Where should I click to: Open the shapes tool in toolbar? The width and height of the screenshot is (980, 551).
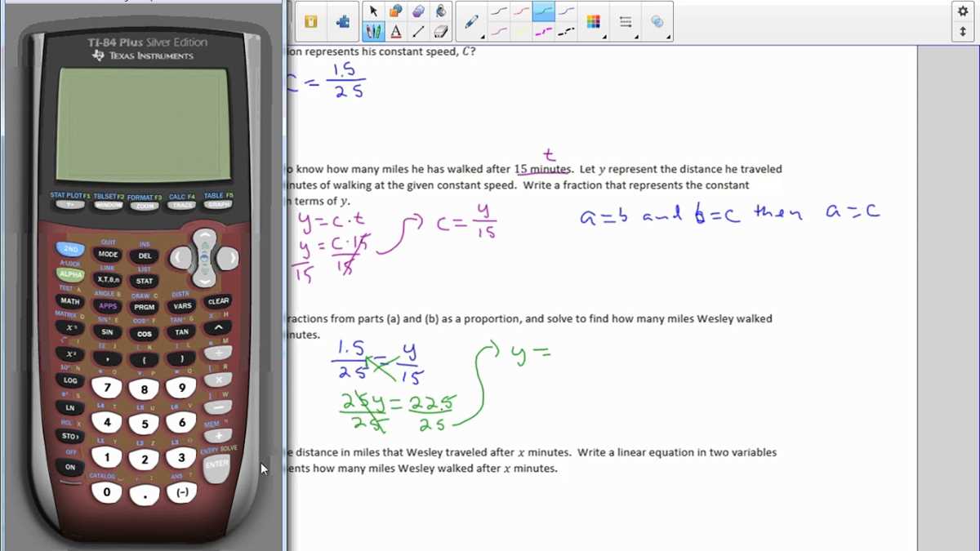tap(396, 11)
